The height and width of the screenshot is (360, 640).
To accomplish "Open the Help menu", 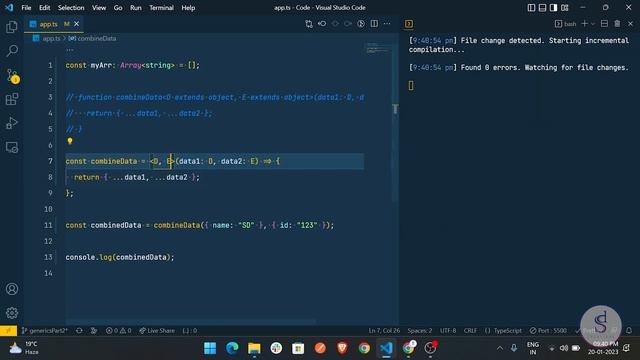I will [x=188, y=8].
